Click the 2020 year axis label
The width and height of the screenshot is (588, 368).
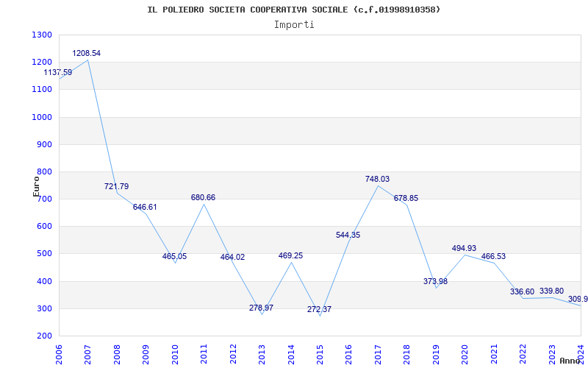tap(465, 354)
